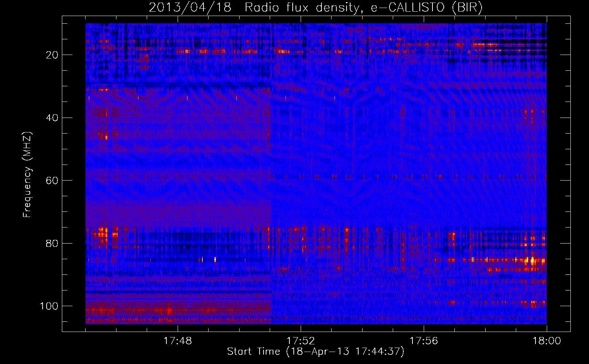589x364 pixels.
Task: Click the 'Frequency (MHZ)' axis label
Action: (27, 175)
